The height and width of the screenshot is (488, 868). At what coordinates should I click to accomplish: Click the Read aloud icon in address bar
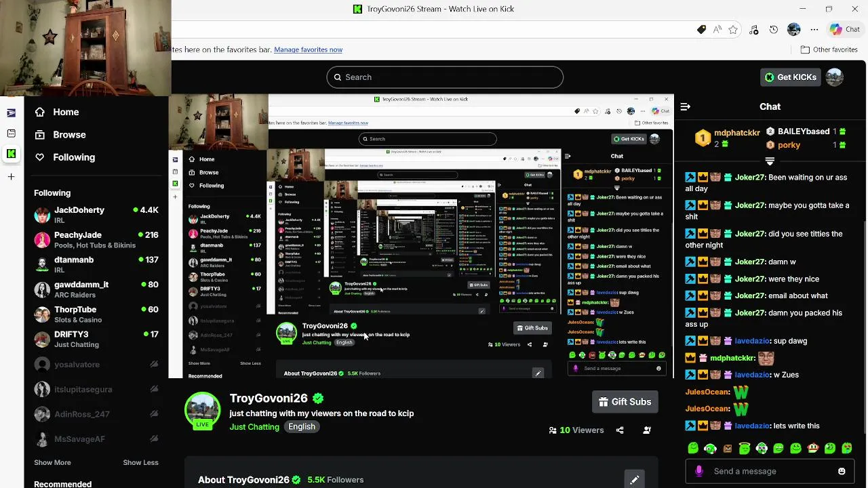coord(717,29)
